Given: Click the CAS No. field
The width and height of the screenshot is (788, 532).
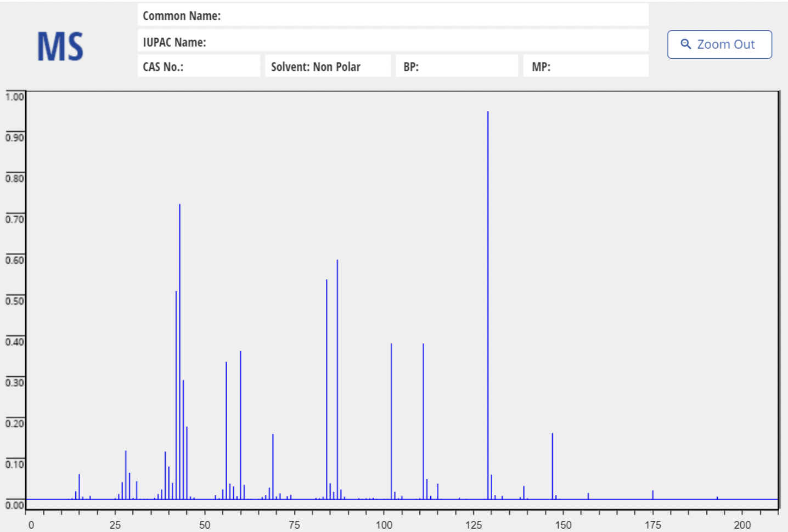Looking at the screenshot, I should click(199, 66).
